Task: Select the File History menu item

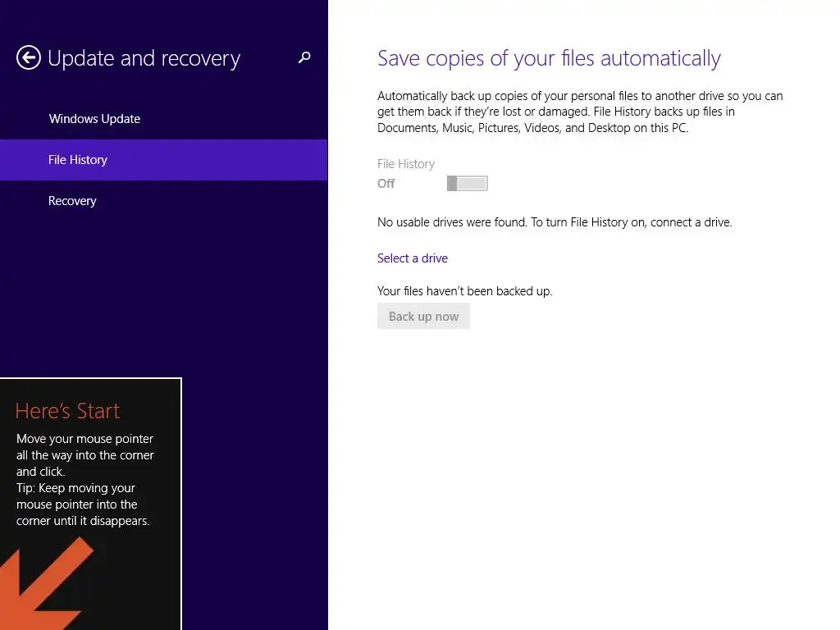Action: click(164, 160)
